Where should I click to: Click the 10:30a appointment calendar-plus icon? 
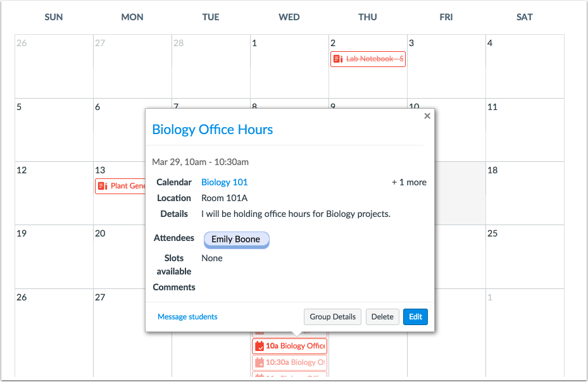point(259,362)
